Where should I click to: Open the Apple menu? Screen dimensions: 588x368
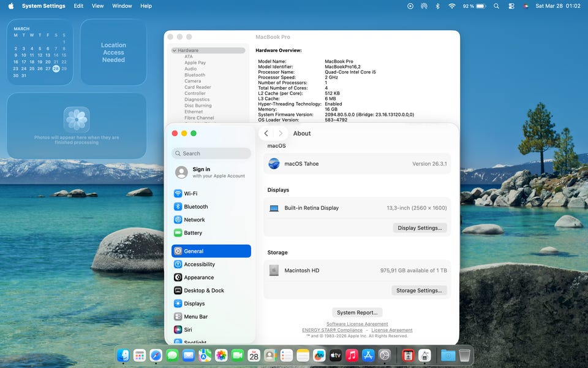coord(10,6)
